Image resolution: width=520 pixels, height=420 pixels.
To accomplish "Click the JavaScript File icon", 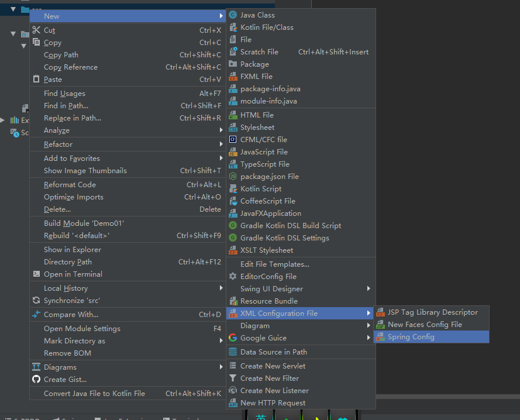I will pos(233,152).
